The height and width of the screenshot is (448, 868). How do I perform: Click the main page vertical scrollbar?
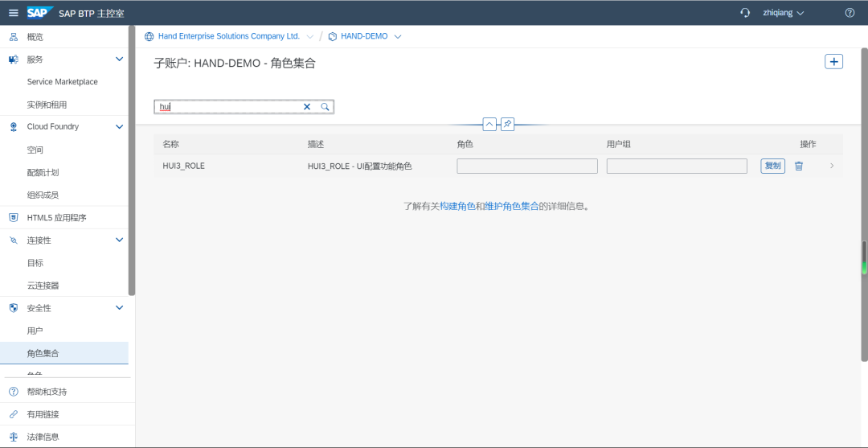864,205
